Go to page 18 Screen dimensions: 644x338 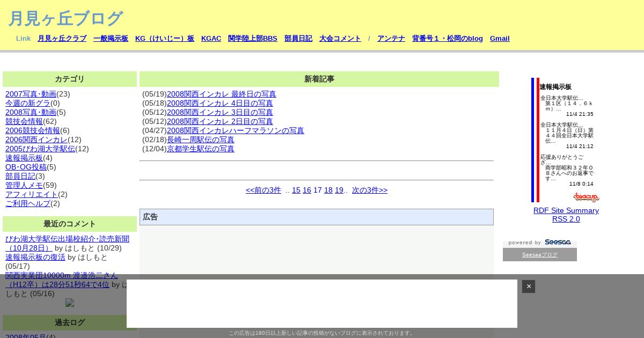(328, 190)
